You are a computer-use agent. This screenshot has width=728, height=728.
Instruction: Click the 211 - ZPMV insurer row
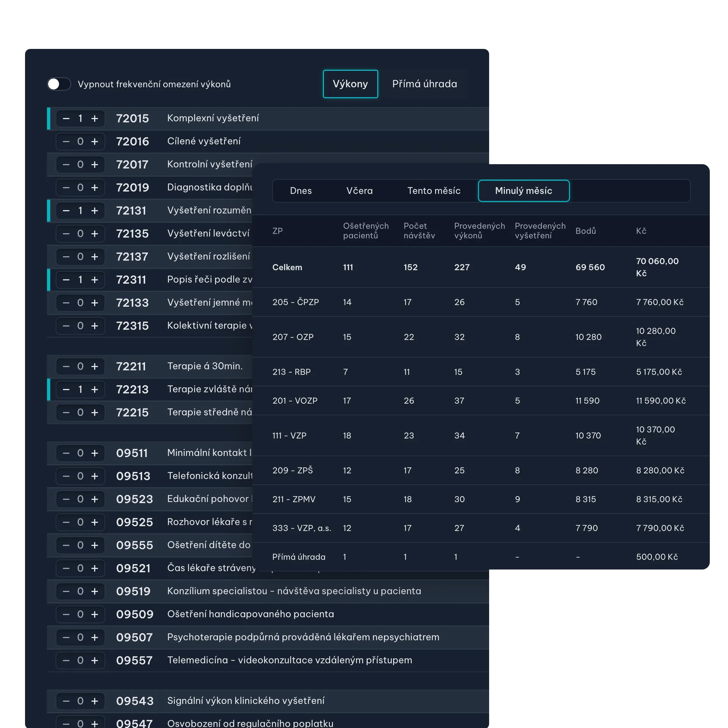click(481, 499)
